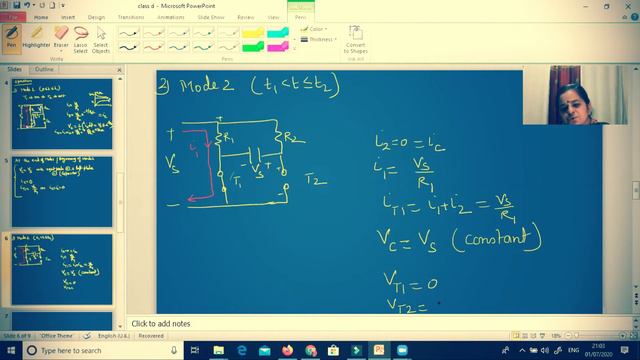Image resolution: width=640 pixels, height=360 pixels.
Task: Click the English (U.K.) language indicator
Action: coord(113,336)
